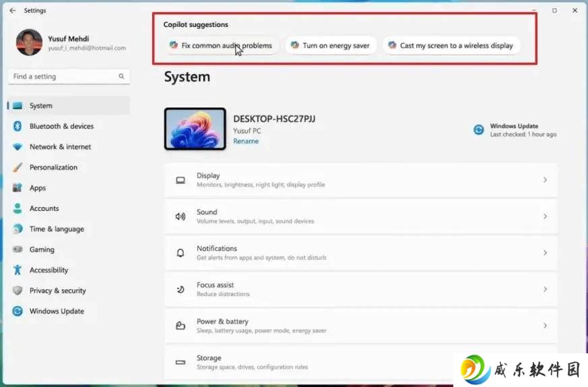This screenshot has height=387, width=588.
Task: Select Personalization label in sidebar
Action: [53, 167]
